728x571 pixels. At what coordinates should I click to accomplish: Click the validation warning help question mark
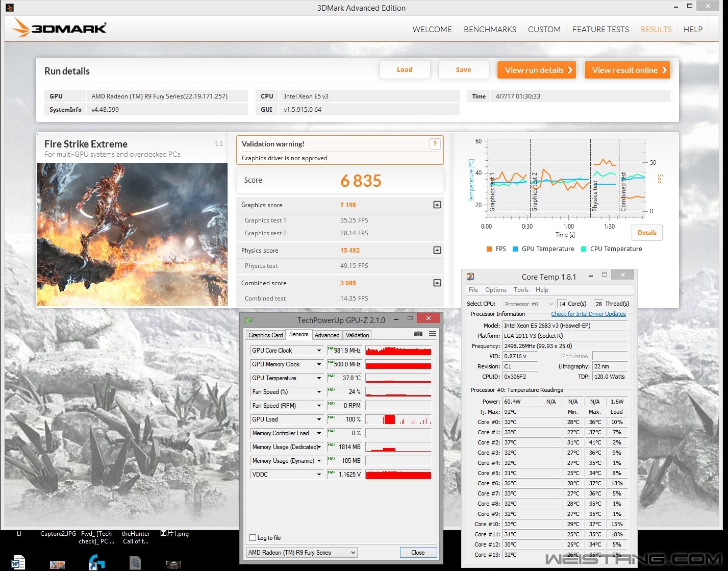tap(435, 144)
